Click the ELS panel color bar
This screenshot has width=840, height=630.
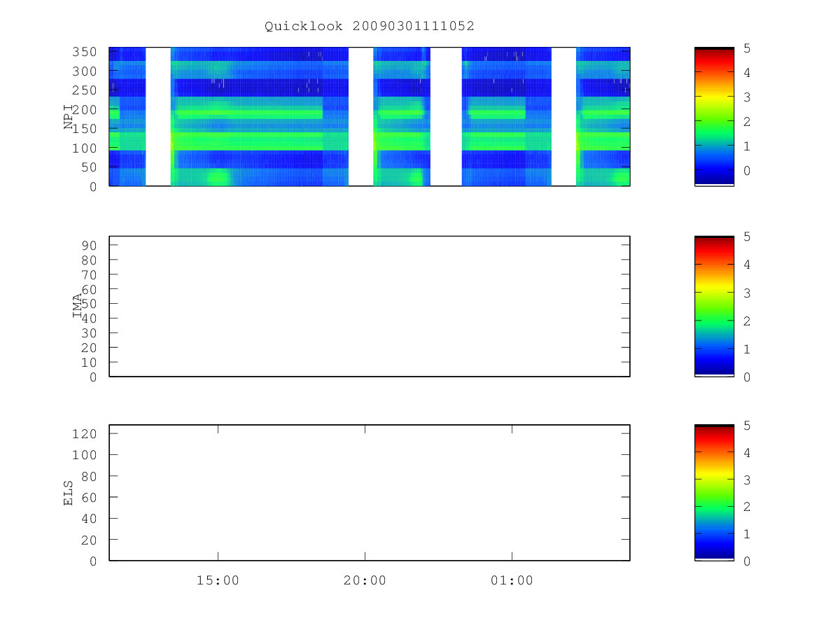coord(714,492)
